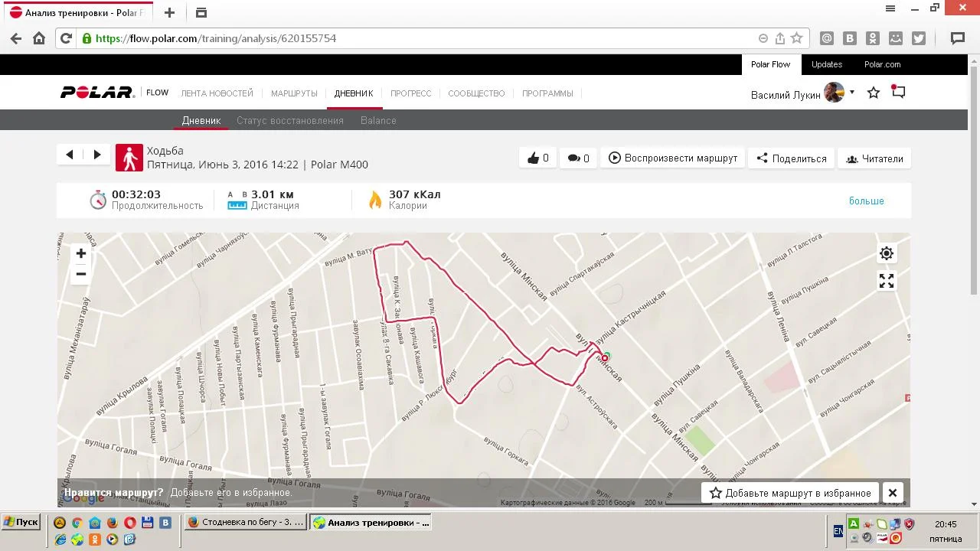Open the comments bubble counter
Screen dimensions: 980x551
point(579,158)
